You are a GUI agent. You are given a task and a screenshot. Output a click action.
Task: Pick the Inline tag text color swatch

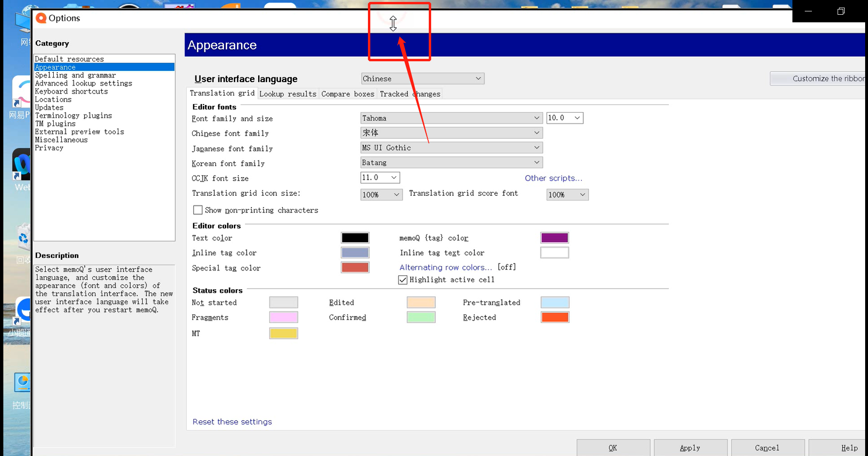[x=555, y=253]
